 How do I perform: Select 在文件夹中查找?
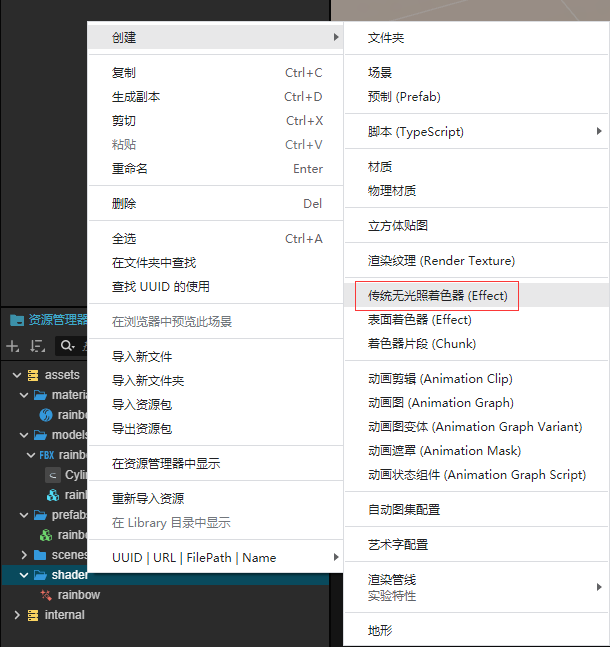pyautogui.click(x=215, y=263)
